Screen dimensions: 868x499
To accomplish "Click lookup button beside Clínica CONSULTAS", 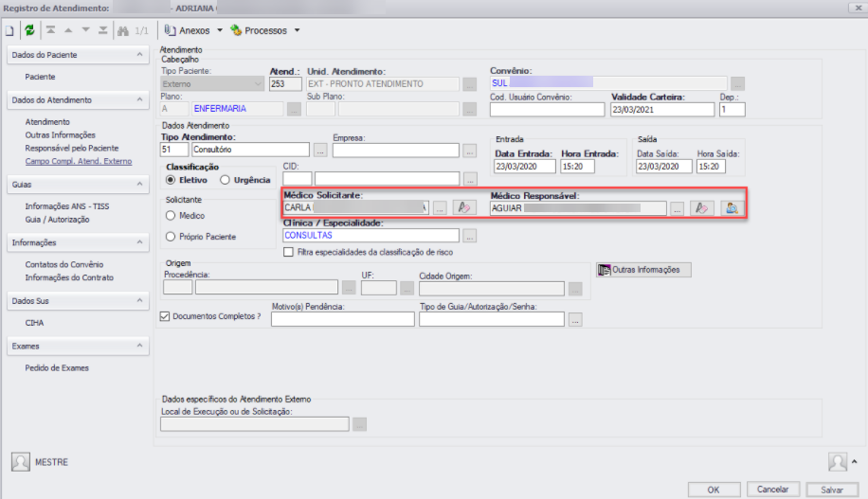I will coord(469,236).
